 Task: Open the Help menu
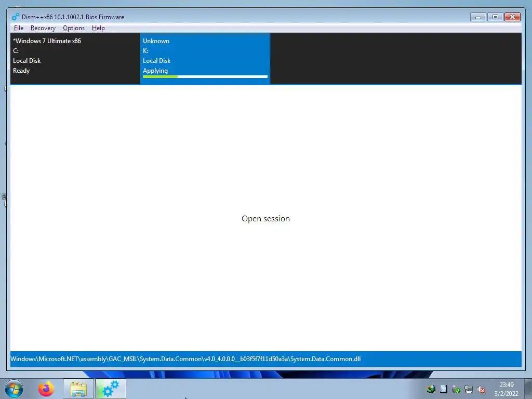(x=98, y=28)
